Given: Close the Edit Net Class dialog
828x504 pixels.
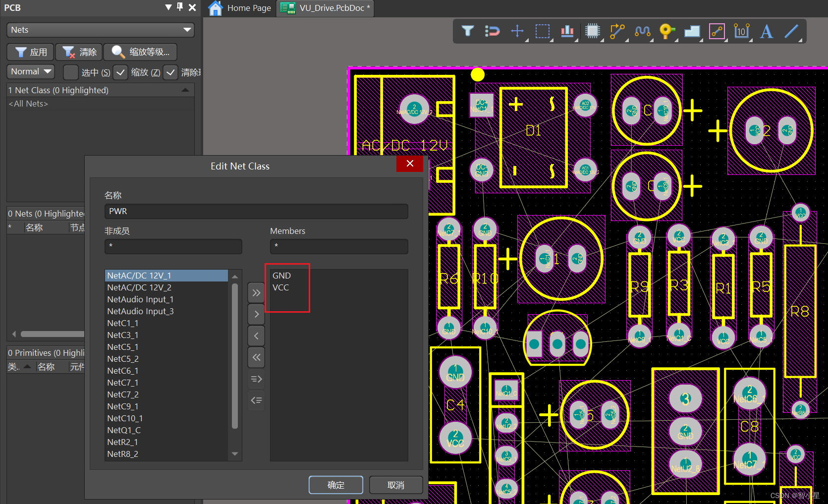Looking at the screenshot, I should 410,164.
